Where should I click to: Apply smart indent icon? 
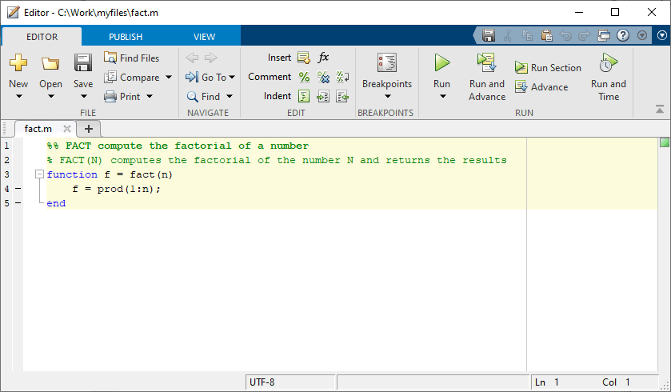point(304,96)
